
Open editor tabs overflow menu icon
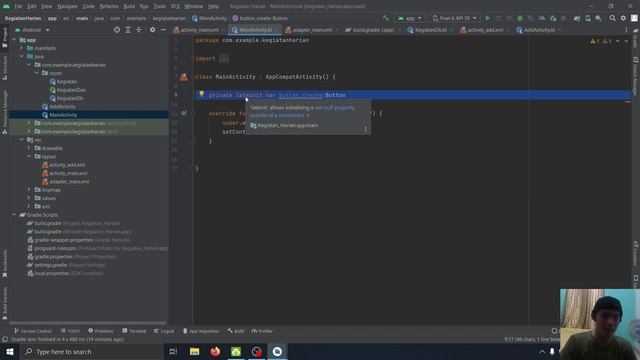click(626, 30)
